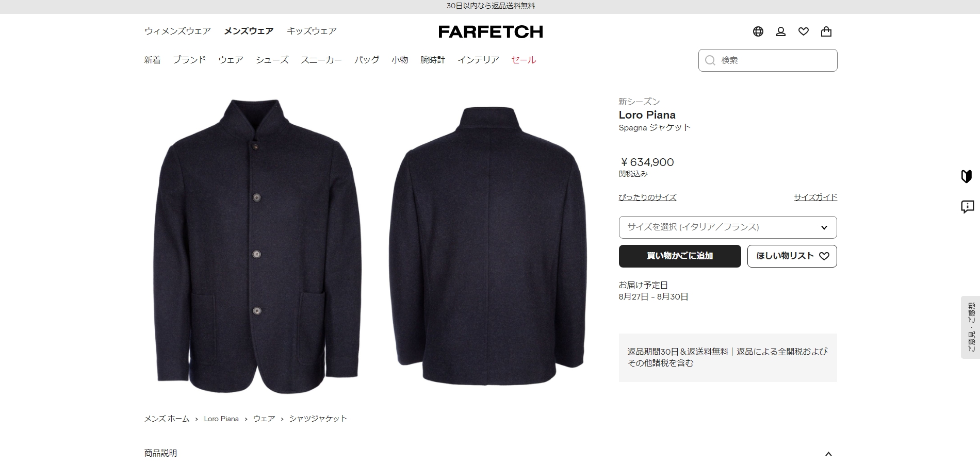Click the magnifier icon in search box

click(710, 60)
